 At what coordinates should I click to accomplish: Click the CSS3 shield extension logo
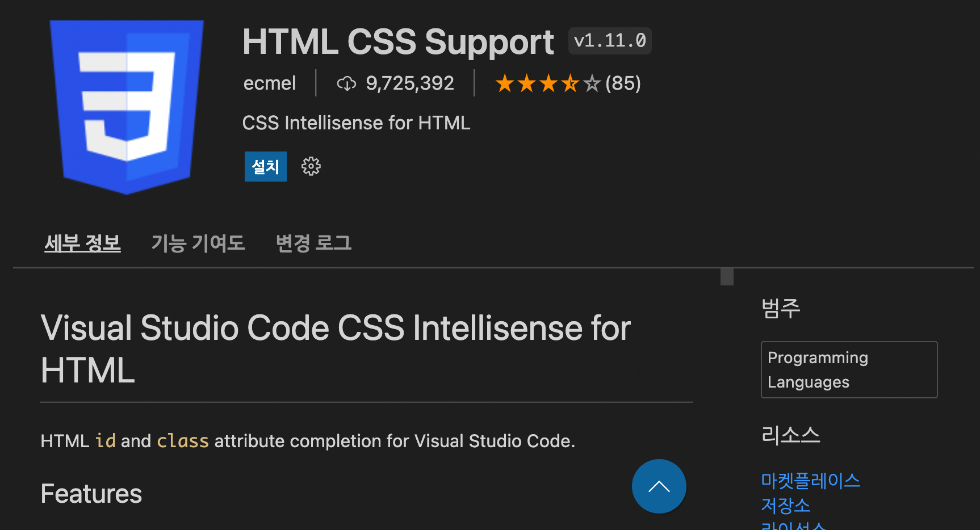tap(127, 107)
